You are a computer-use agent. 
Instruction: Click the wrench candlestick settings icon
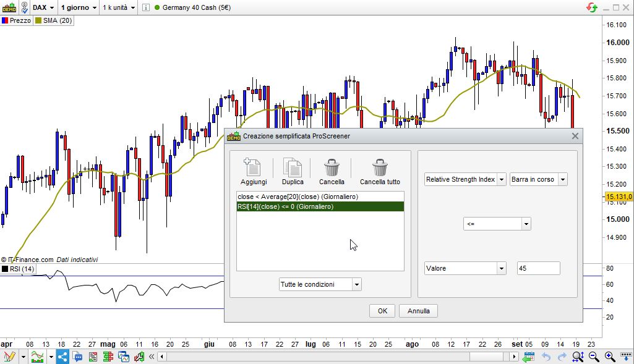pyautogui.click(x=139, y=357)
